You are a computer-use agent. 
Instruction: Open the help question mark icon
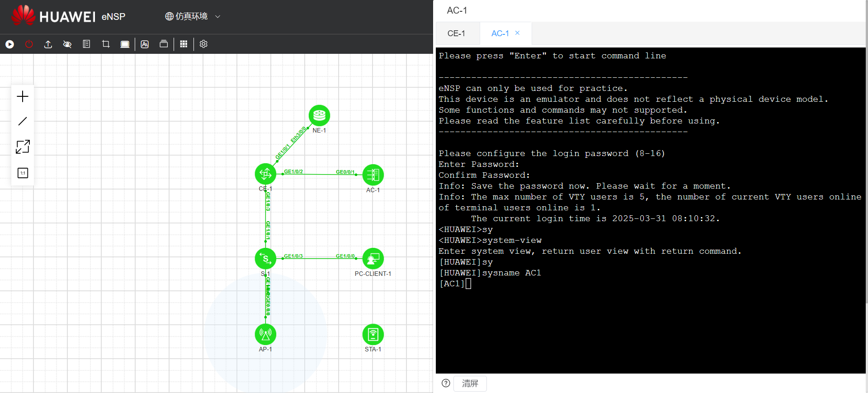pos(446,383)
